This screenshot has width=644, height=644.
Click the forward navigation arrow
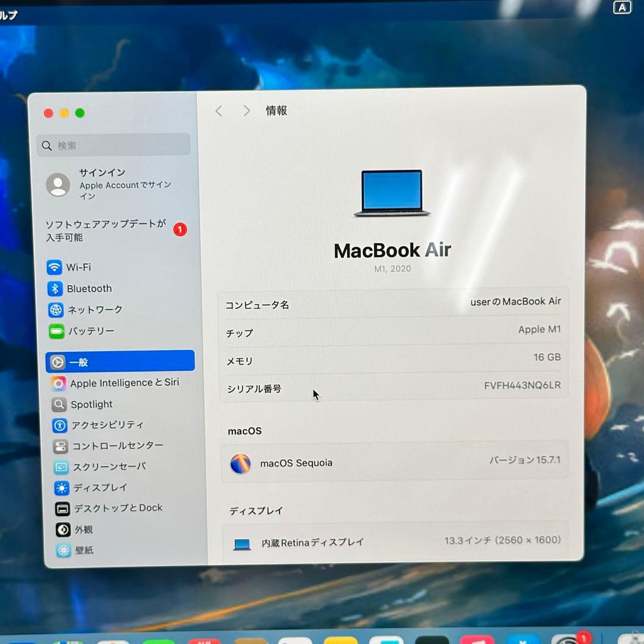(x=246, y=110)
